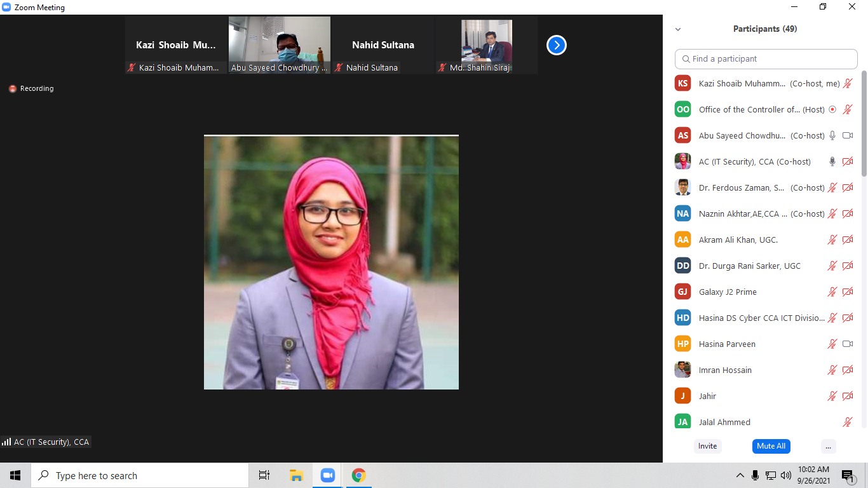Select the Kazi Shoaib Muhammad video tile
The width and height of the screenshot is (868, 488).
click(175, 45)
